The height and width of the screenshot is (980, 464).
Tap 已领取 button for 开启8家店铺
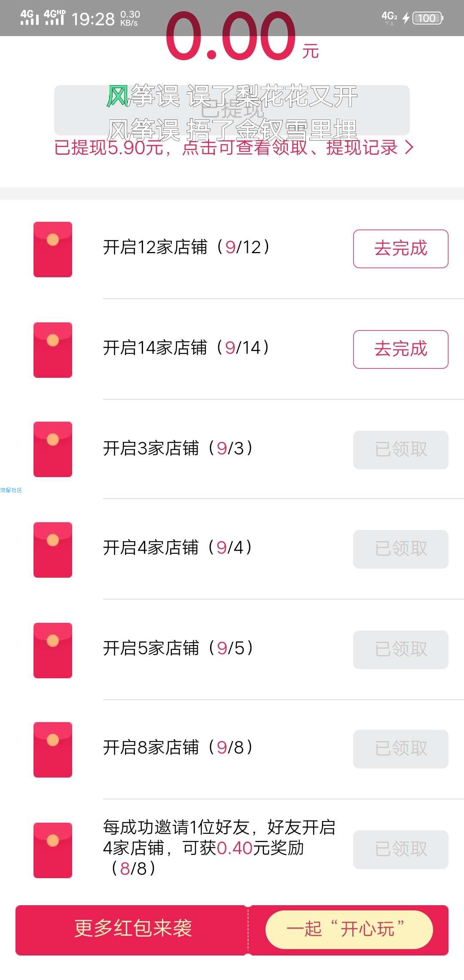click(x=401, y=749)
